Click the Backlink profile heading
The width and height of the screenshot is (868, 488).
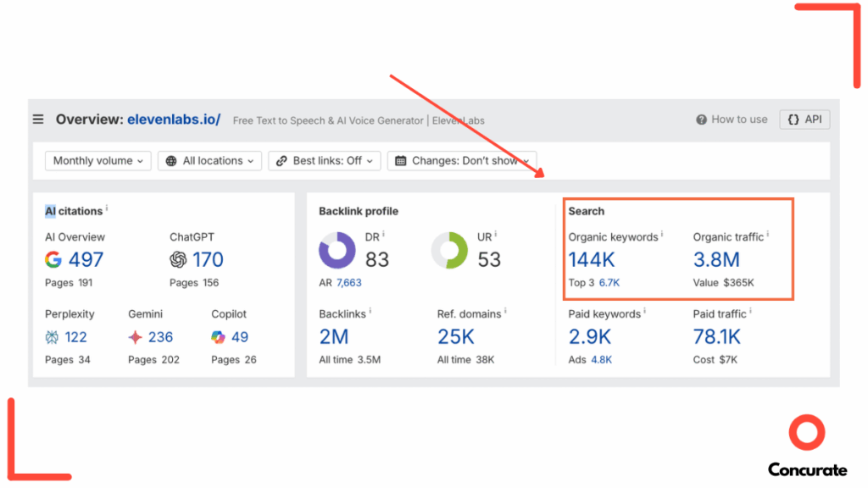(x=359, y=211)
